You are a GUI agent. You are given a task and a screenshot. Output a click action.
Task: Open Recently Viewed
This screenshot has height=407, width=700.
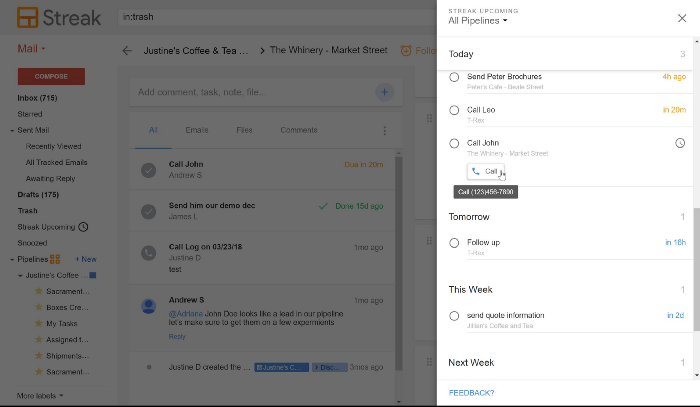point(53,146)
